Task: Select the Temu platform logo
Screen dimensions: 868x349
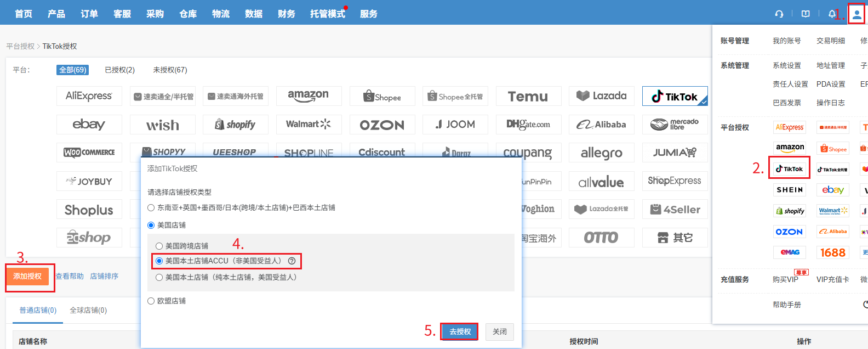Action: [528, 96]
